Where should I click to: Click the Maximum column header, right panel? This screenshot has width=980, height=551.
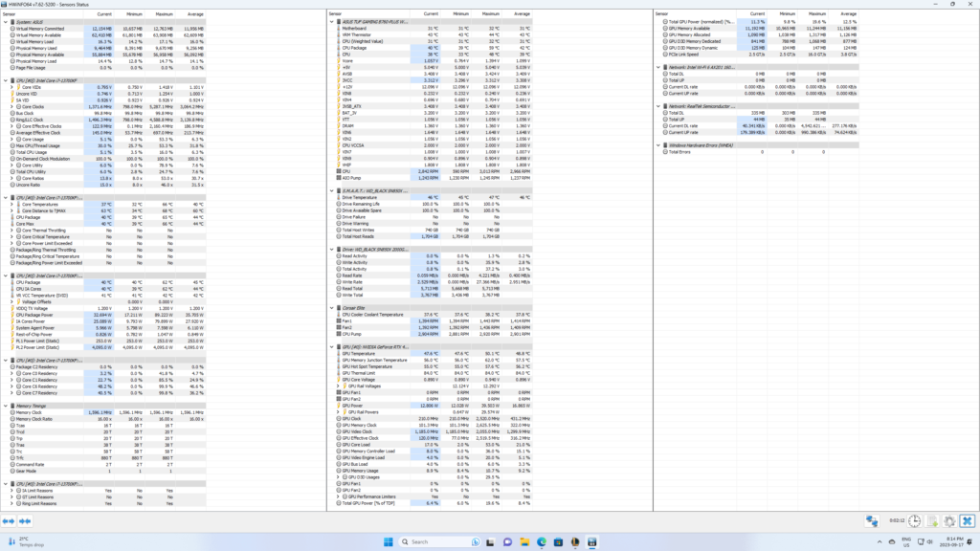[x=817, y=13]
